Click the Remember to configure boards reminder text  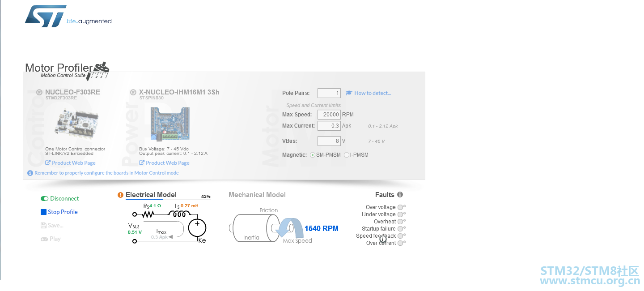(106, 173)
